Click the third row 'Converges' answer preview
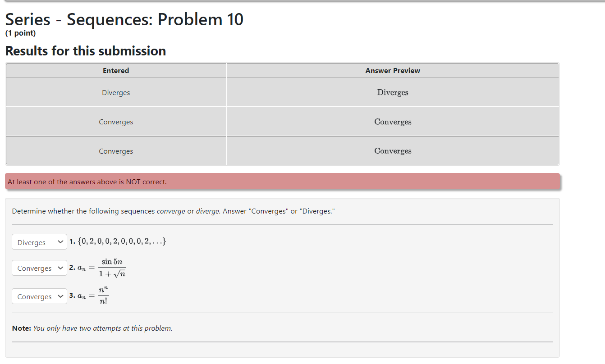Image resolution: width=605 pixels, height=364 pixels. click(392, 150)
